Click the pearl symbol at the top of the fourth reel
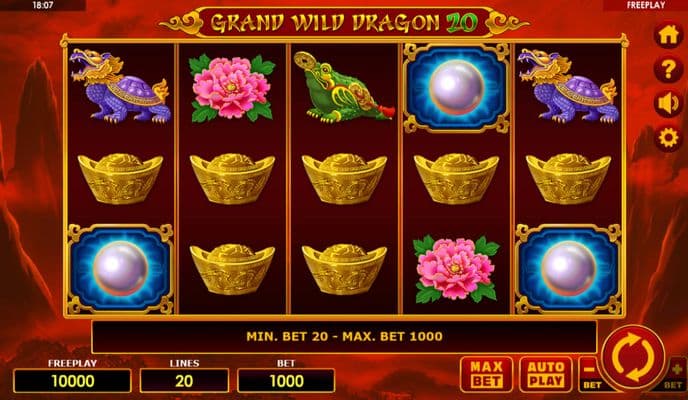688x400 pixels. (x=456, y=88)
